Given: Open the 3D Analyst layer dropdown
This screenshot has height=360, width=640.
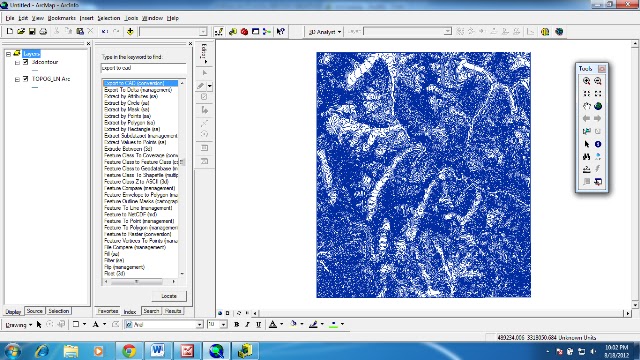Looking at the screenshot, I should [x=448, y=31].
